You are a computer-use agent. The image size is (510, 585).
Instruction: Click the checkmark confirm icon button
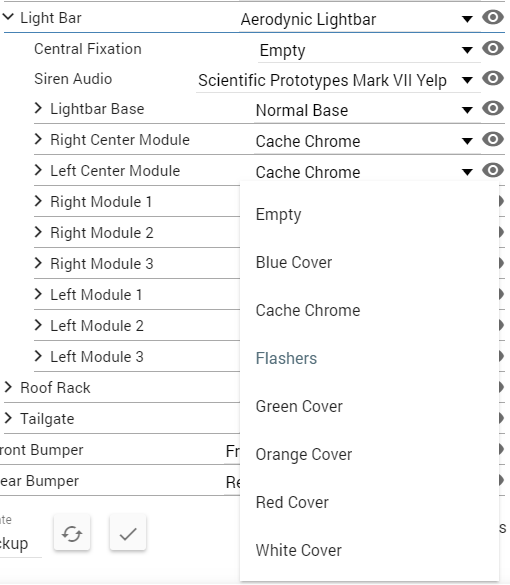click(x=128, y=533)
